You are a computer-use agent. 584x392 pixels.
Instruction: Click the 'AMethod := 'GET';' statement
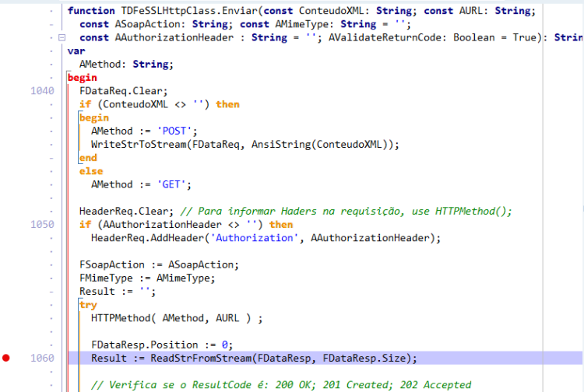click(141, 184)
